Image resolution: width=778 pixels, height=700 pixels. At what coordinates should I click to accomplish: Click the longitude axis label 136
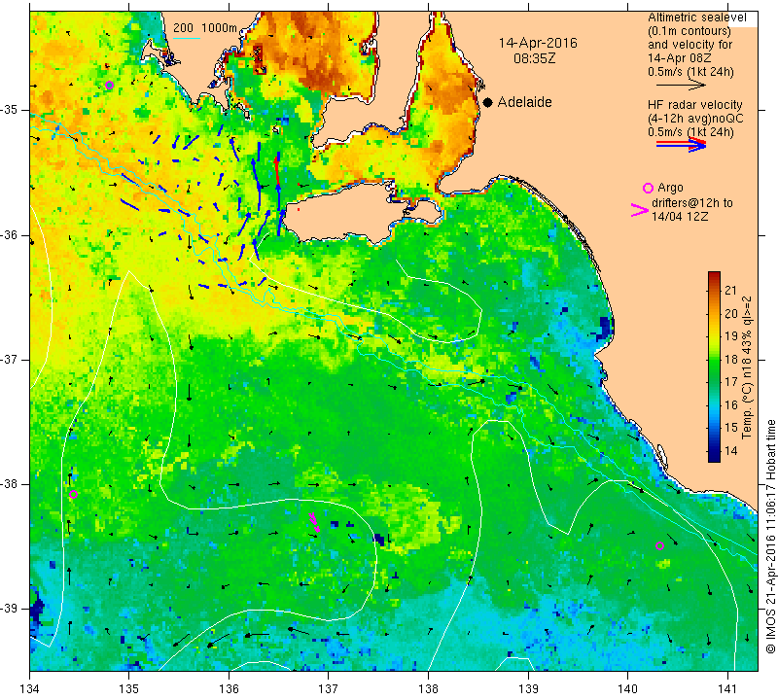click(229, 688)
